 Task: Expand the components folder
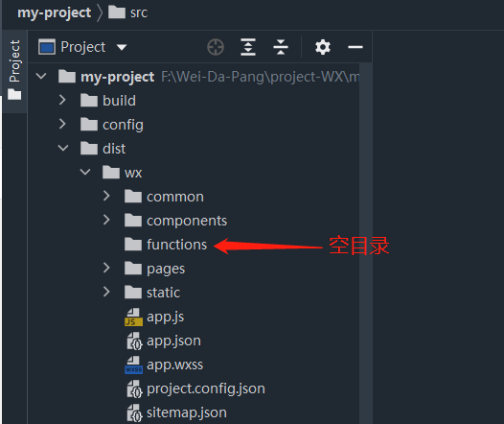click(x=106, y=220)
